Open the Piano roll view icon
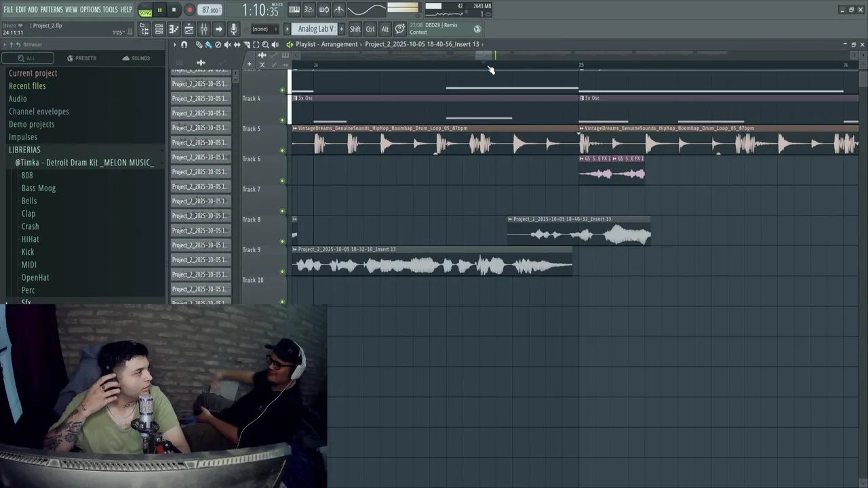The height and width of the screenshot is (488, 868). 174,29
